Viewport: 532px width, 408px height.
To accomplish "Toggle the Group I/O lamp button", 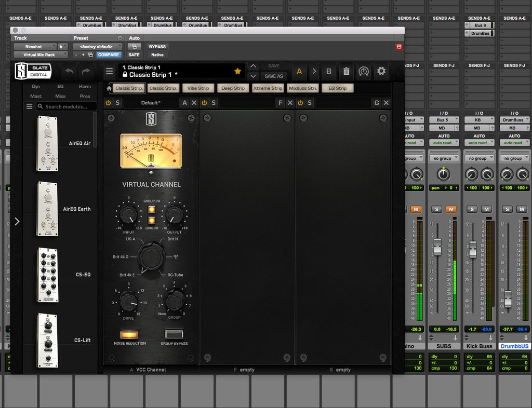I will pyautogui.click(x=151, y=210).
